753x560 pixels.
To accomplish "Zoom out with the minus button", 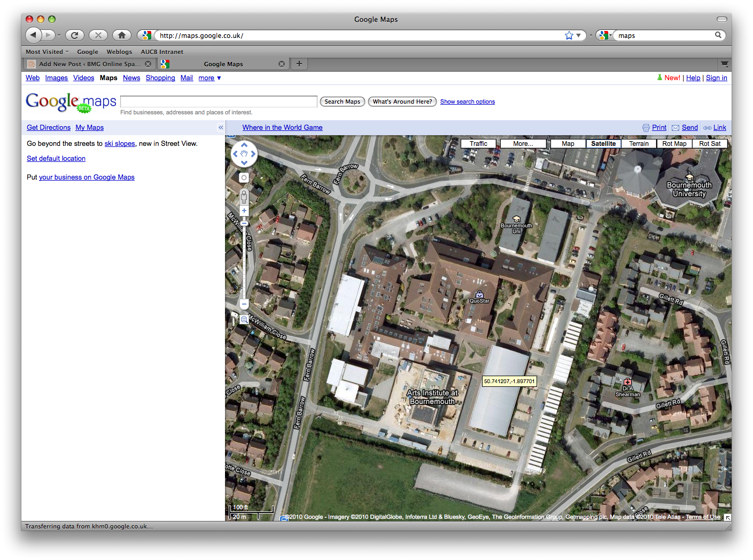I will [x=244, y=305].
